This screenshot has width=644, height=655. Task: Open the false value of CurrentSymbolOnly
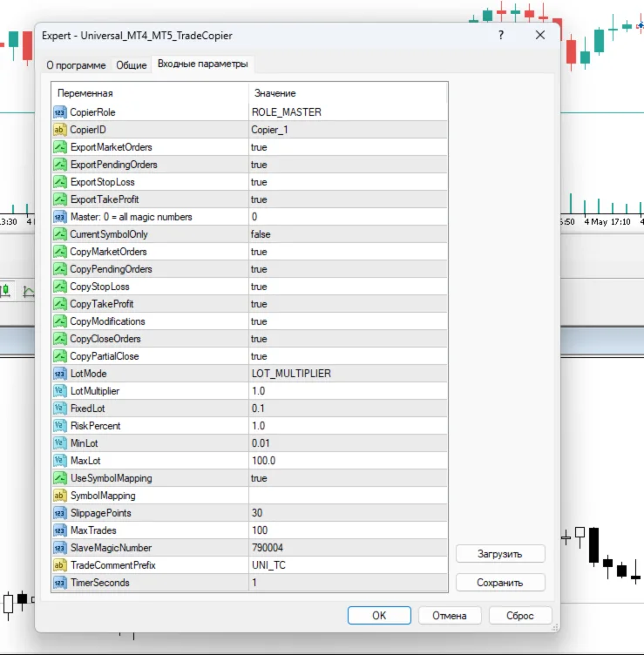click(348, 234)
